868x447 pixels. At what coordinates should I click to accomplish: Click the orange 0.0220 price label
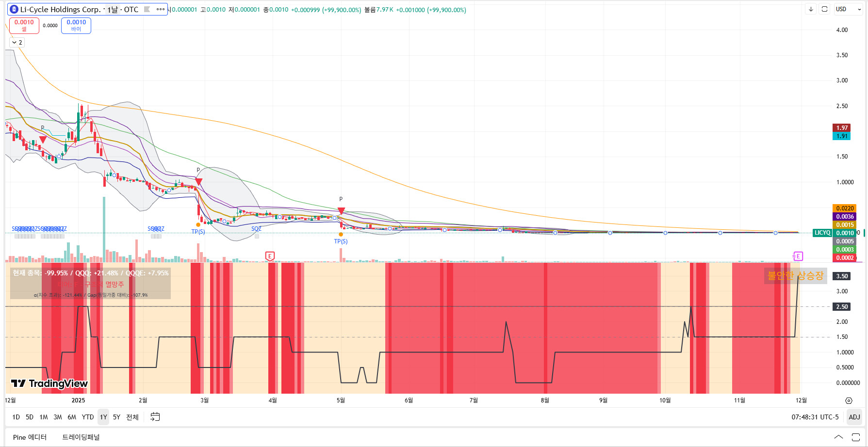[x=845, y=208]
